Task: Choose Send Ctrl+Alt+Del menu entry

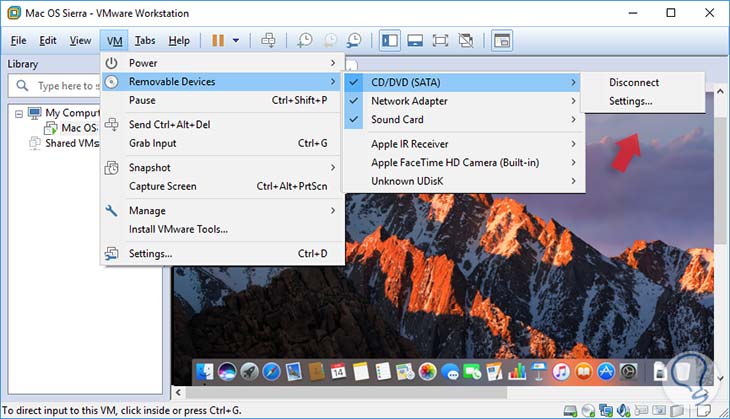Action: 223,124
